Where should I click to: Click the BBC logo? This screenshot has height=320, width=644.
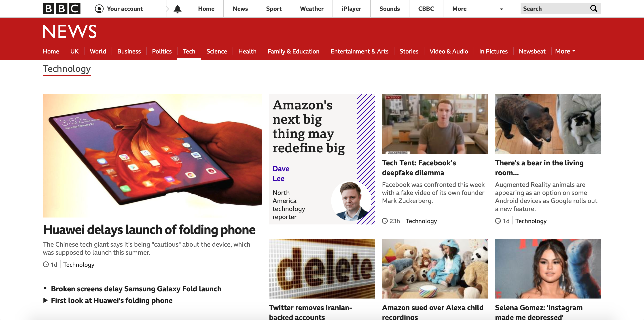click(61, 9)
